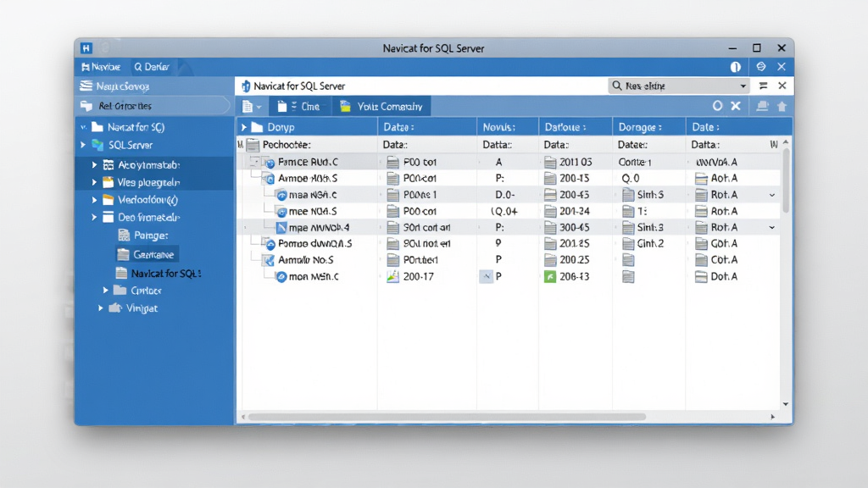Click the folder icon beside Aoh.A

701,178
